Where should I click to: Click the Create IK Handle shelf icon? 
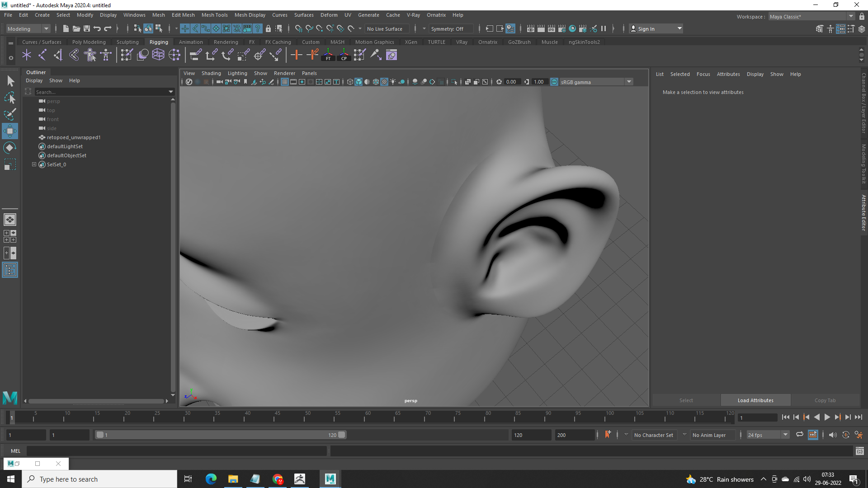pos(58,55)
